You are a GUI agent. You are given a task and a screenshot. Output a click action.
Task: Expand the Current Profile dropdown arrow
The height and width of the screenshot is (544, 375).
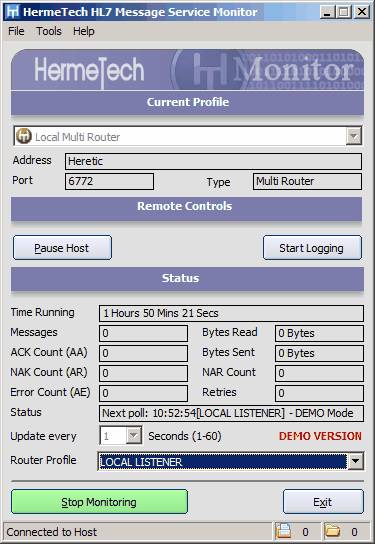pos(354,136)
